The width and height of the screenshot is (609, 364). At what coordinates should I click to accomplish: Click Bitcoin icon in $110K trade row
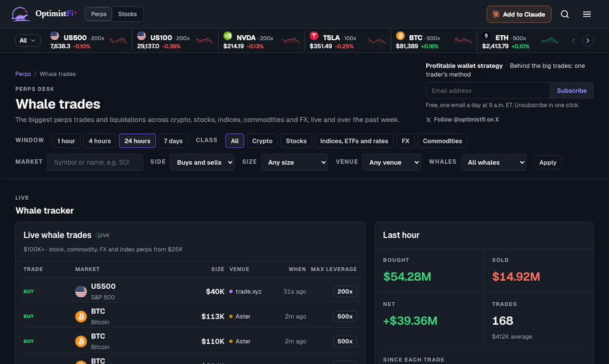(x=81, y=342)
